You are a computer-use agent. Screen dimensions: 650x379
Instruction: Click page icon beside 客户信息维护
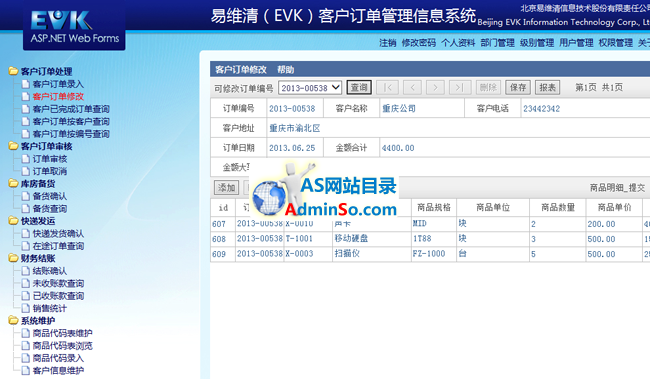click(26, 370)
